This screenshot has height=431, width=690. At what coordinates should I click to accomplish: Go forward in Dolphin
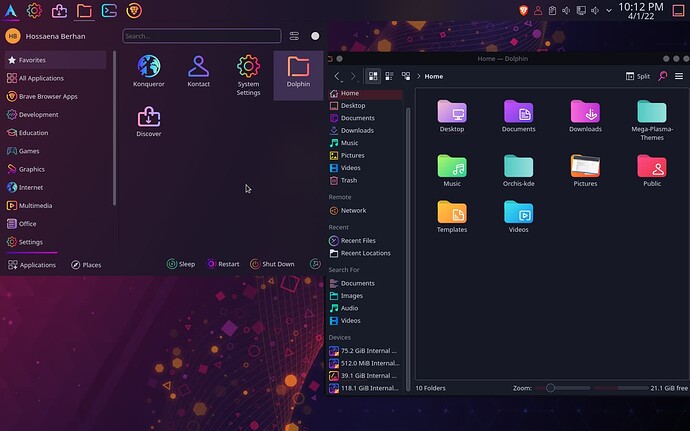pyautogui.click(x=353, y=76)
